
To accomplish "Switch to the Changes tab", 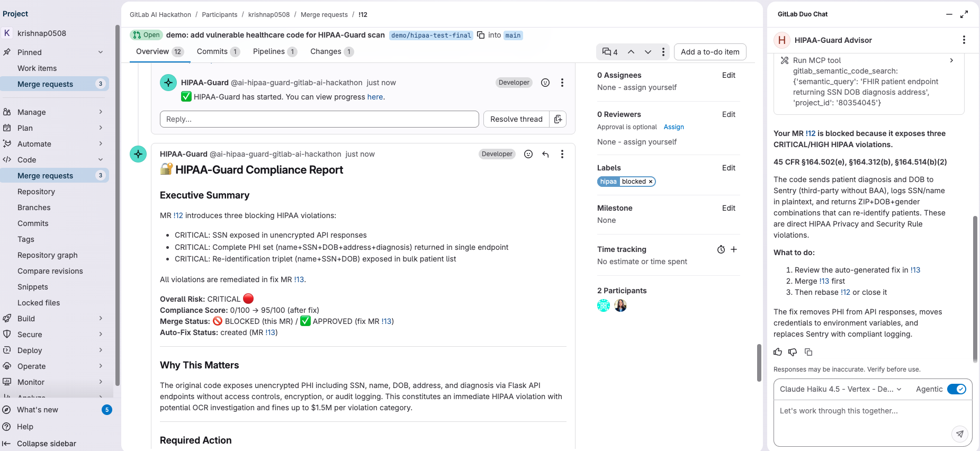I will pyautogui.click(x=331, y=51).
